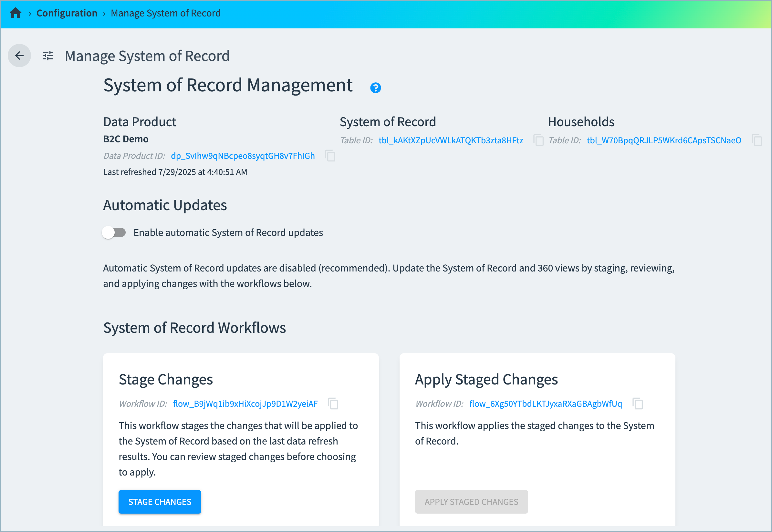Copy the Stage Changes workflow ID
Image resolution: width=772 pixels, height=532 pixels.
tap(333, 404)
